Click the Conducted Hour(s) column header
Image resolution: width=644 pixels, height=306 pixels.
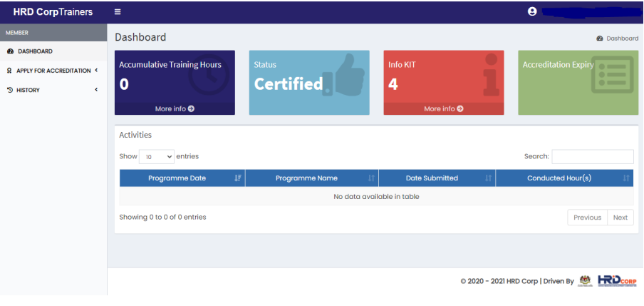[564, 178]
